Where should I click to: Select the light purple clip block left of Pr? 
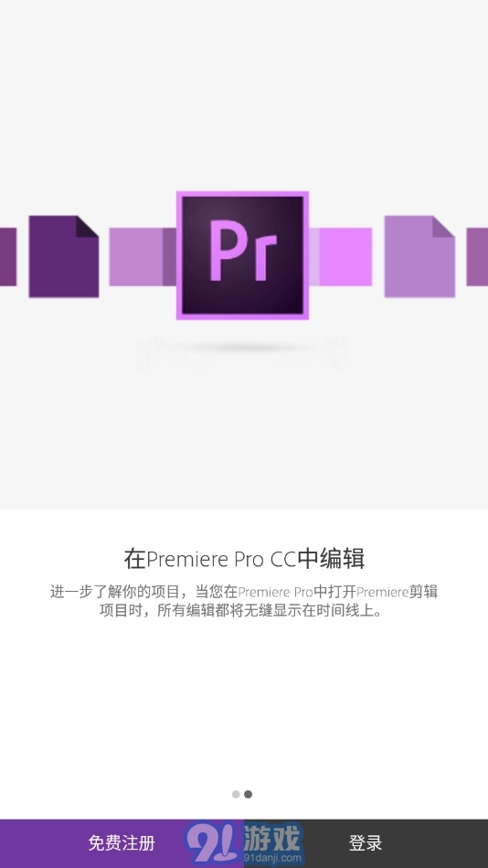tap(135, 257)
